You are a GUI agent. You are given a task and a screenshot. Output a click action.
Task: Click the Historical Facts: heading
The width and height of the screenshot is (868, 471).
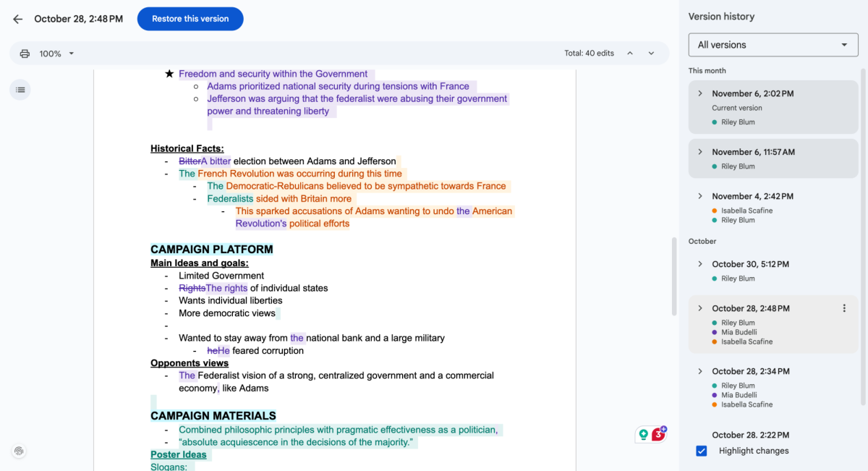coord(187,148)
